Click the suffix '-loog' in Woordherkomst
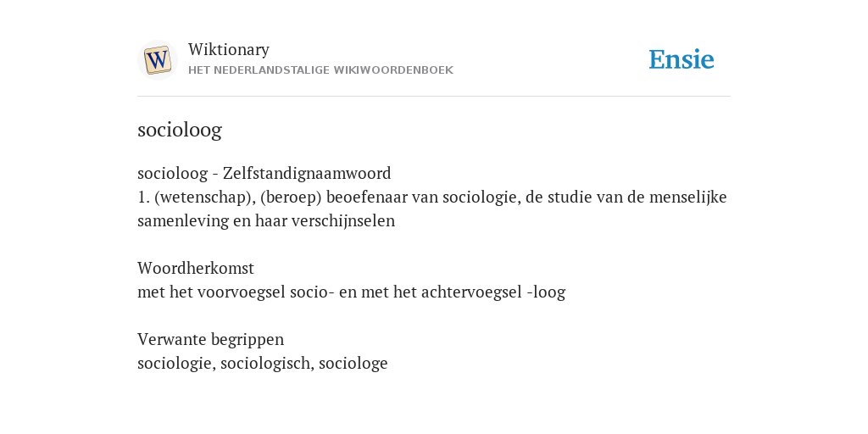868x434 pixels. pos(547,292)
